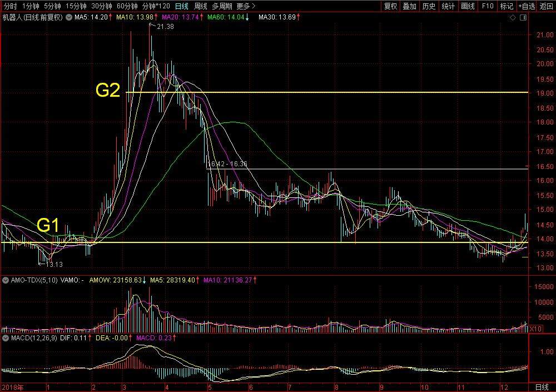Click the MA5: 14.20 label
Screen dimensions: 556x392
click(93, 17)
